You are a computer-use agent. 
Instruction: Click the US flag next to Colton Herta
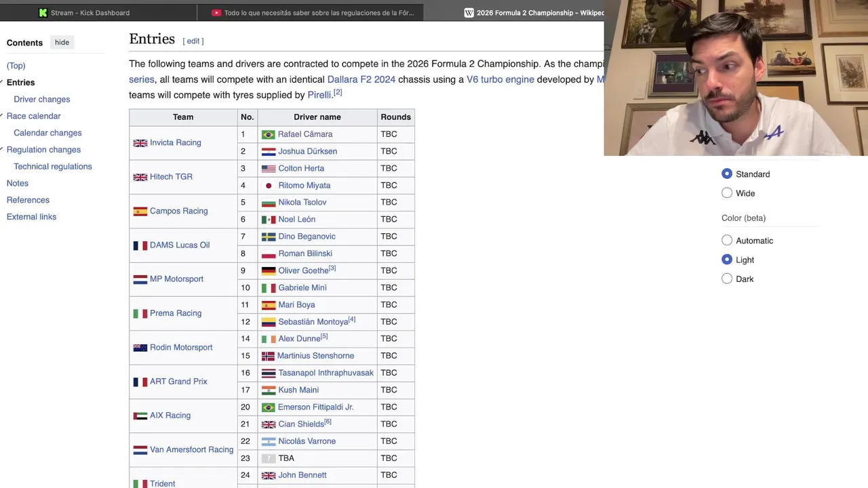269,169
